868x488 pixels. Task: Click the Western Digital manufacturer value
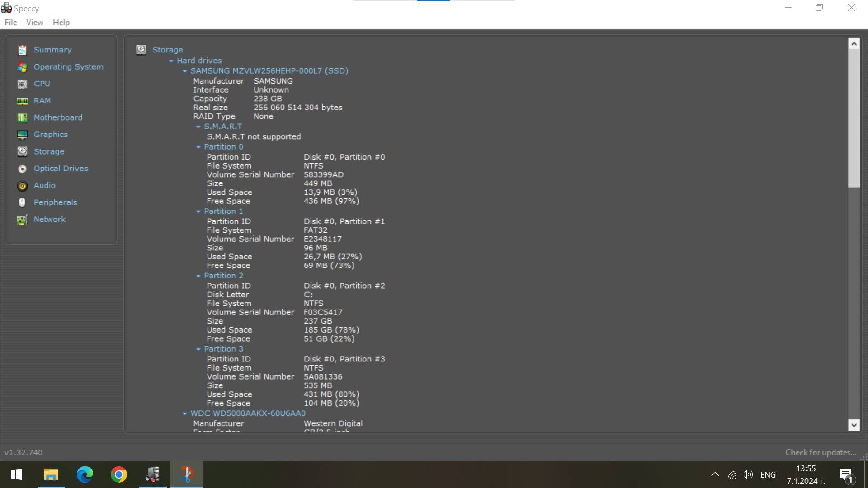tap(333, 424)
